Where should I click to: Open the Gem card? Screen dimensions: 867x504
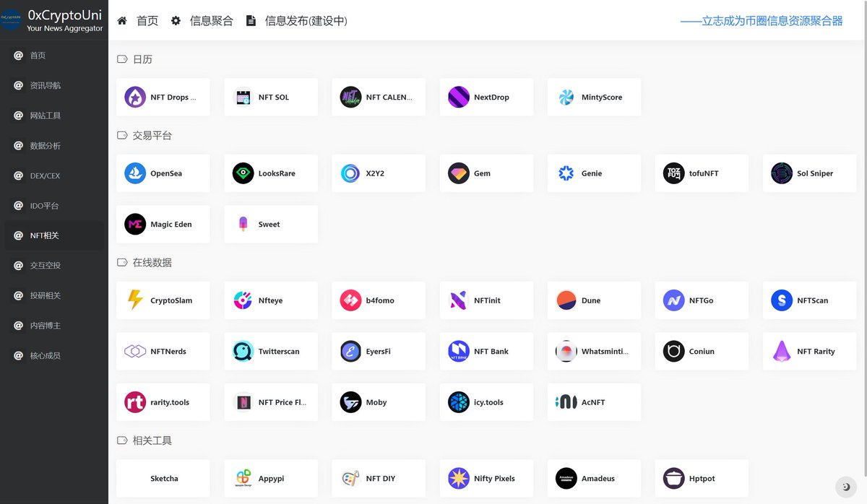point(486,173)
